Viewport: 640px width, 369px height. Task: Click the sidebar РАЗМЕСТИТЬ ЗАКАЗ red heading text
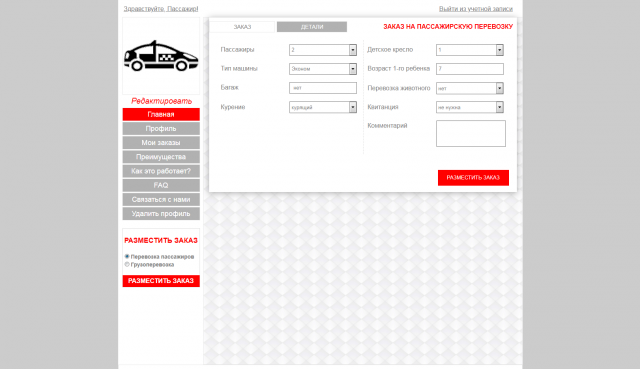click(161, 240)
